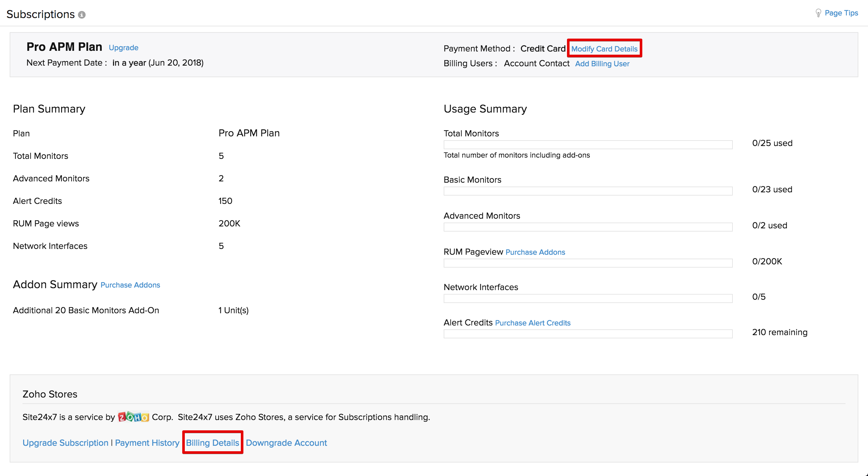Image resolution: width=868 pixels, height=476 pixels.
Task: Click the Advanced Monitors usage bar
Action: [588, 227]
